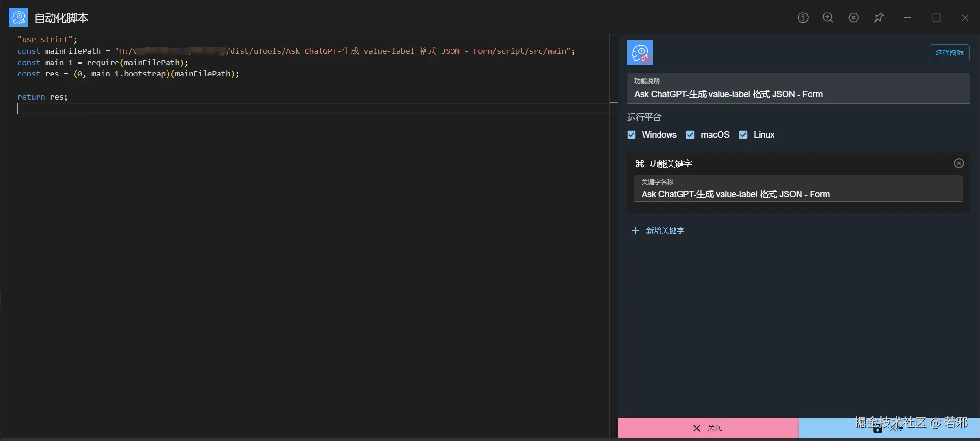The height and width of the screenshot is (441, 980).
Task: Open the info icon in title bar
Action: (x=803, y=18)
